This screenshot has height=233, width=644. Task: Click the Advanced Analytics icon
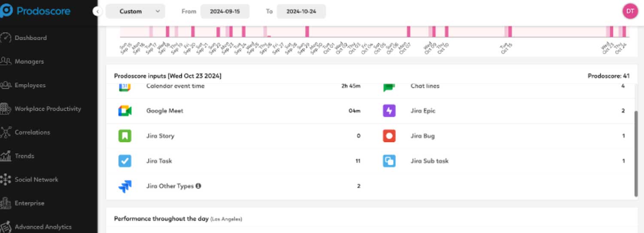pyautogui.click(x=6, y=227)
